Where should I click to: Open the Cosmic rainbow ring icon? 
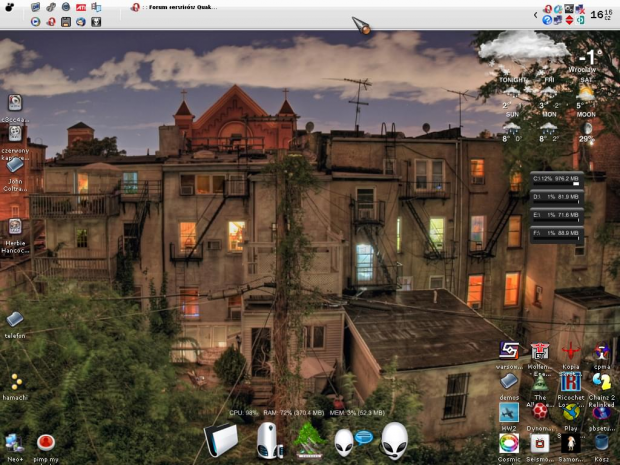coord(508,442)
